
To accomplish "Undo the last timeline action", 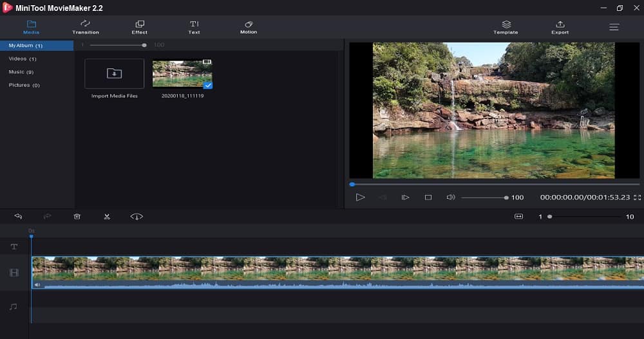I will tap(18, 216).
